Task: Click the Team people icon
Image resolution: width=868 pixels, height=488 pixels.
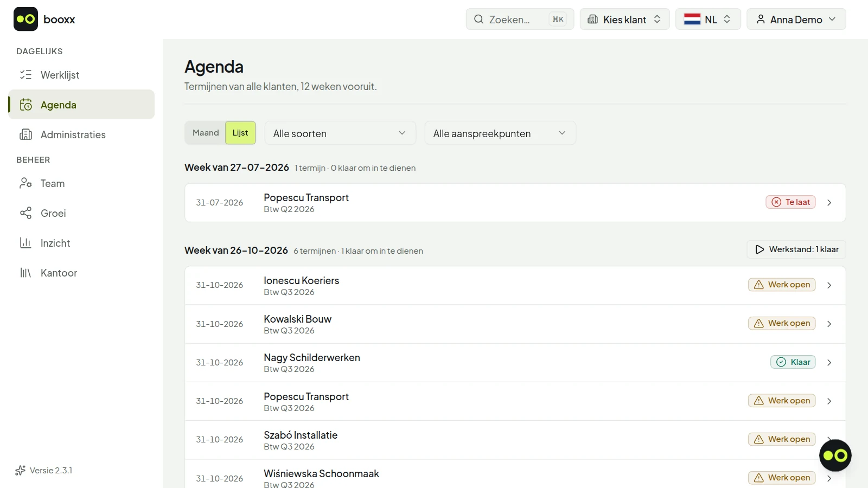Action: 25,183
